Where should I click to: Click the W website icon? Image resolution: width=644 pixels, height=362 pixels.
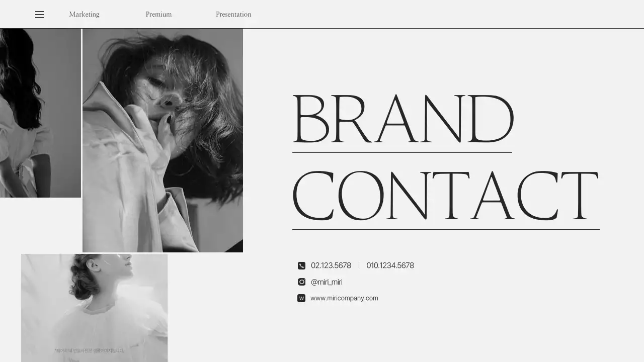pos(301,298)
